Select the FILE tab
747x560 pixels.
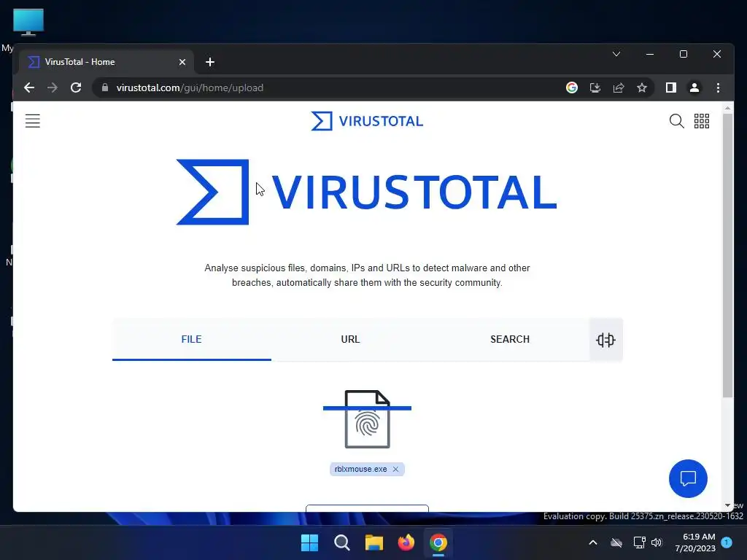[x=192, y=340]
